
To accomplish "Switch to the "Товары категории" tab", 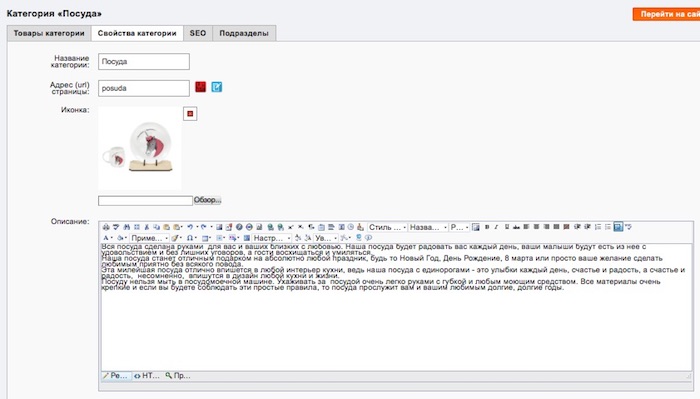I will (x=49, y=33).
